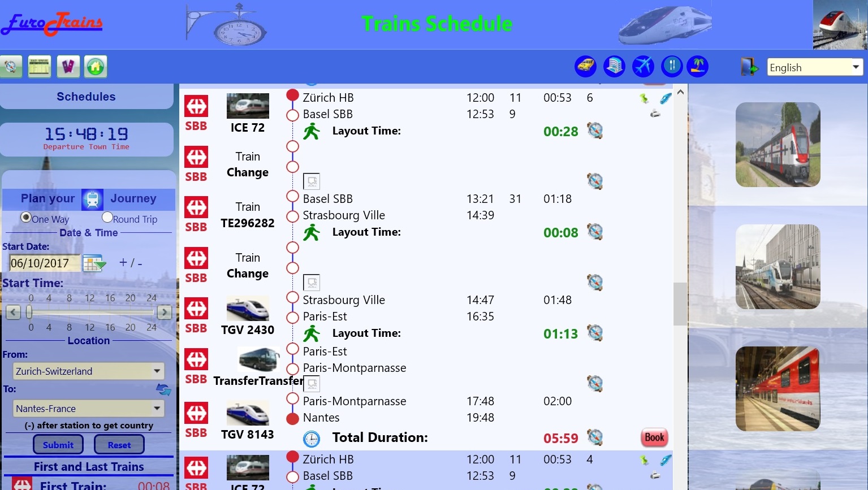
Task: Click the results scrollbar up arrow
Action: pyautogui.click(x=680, y=92)
